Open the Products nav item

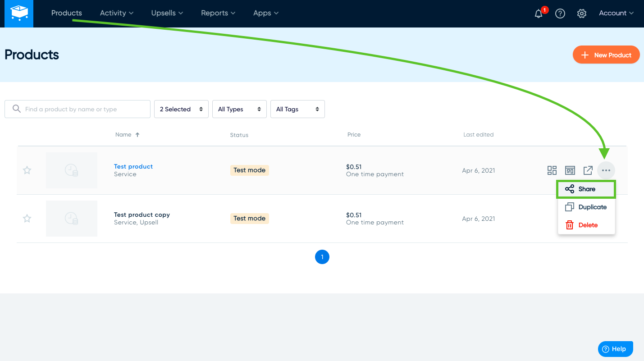[x=67, y=13]
